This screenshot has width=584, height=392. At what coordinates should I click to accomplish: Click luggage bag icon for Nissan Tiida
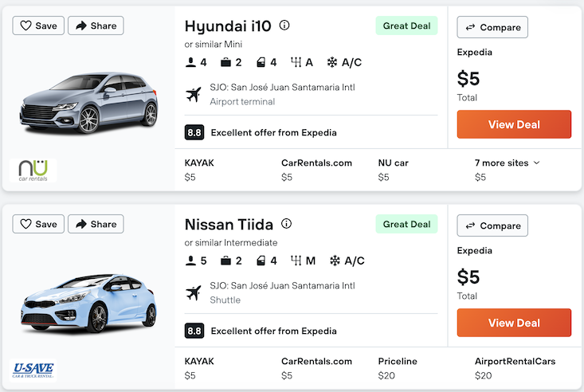(x=225, y=261)
